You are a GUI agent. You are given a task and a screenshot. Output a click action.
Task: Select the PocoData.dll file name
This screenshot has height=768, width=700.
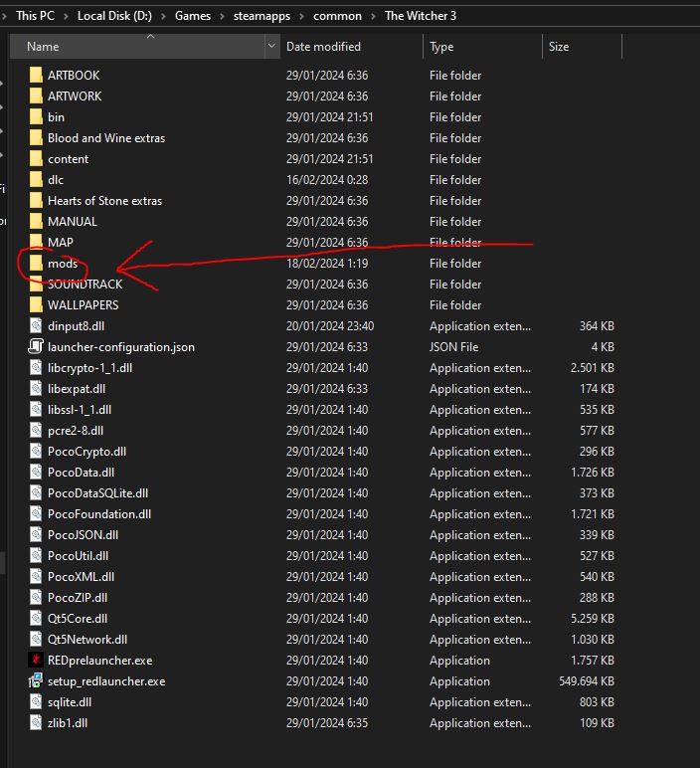point(81,473)
